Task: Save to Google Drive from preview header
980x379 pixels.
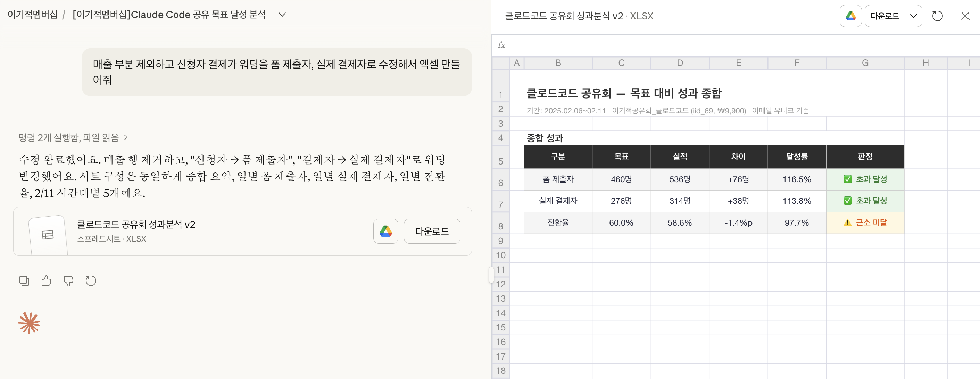Action: click(850, 16)
